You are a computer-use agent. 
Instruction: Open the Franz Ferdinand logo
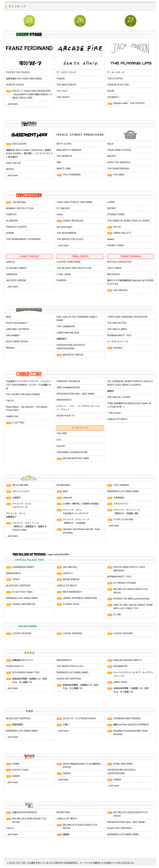29,49
